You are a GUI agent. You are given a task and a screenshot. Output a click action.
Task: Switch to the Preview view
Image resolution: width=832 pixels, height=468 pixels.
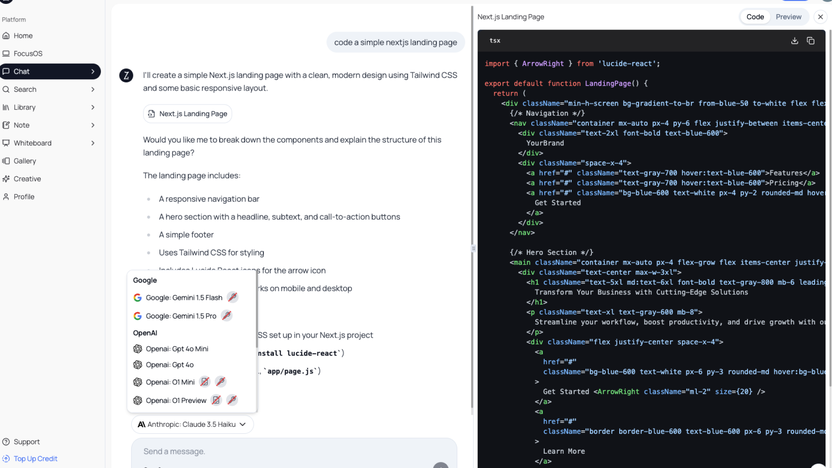788,17
